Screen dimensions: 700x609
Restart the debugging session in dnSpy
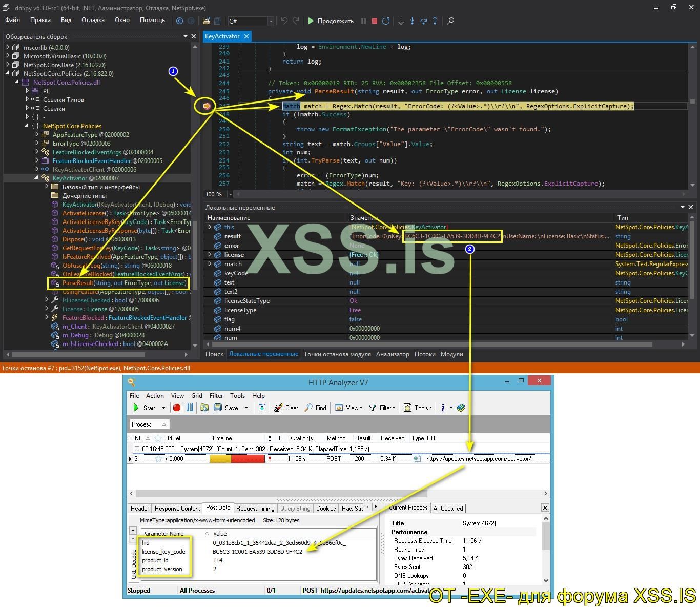(386, 21)
